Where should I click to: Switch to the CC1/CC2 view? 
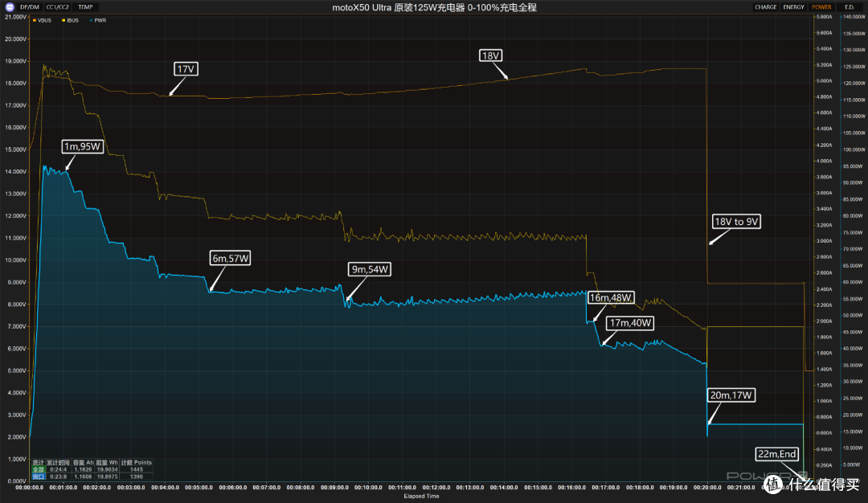58,7
